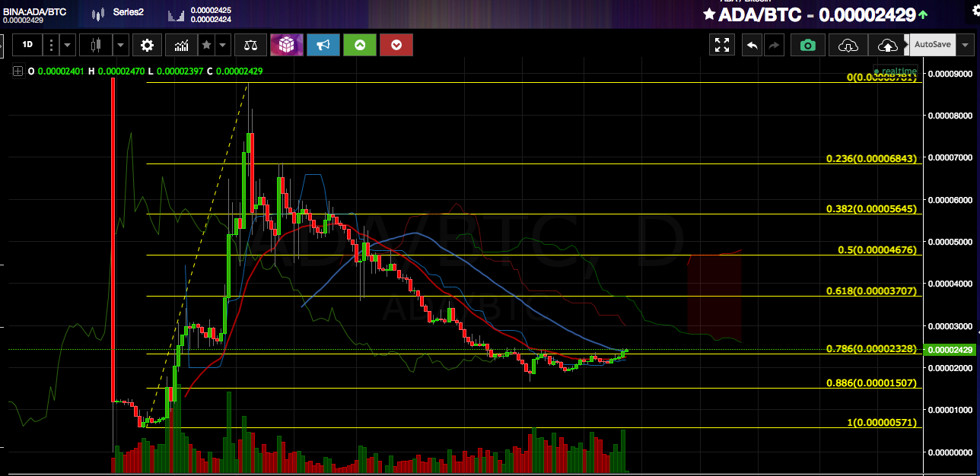Image resolution: width=980 pixels, height=476 pixels.
Task: Click the ADA/BTC - 0.00002429 header title
Action: click(817, 14)
